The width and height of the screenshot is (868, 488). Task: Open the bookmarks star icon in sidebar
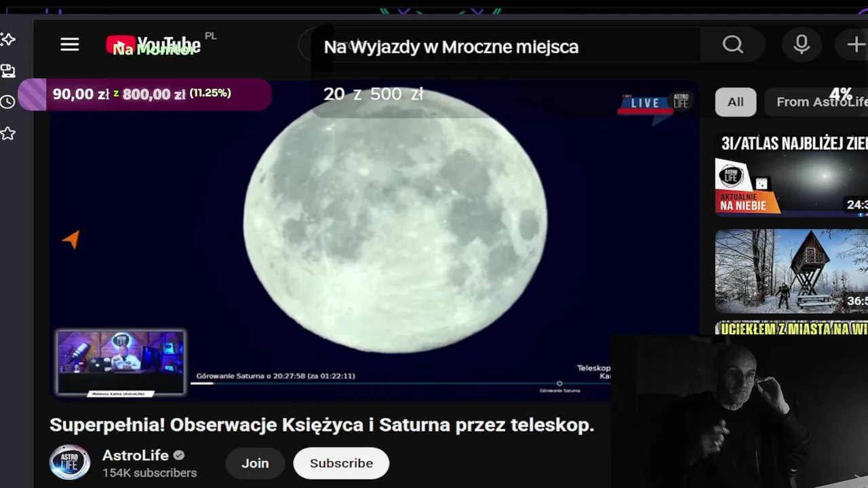point(7,134)
